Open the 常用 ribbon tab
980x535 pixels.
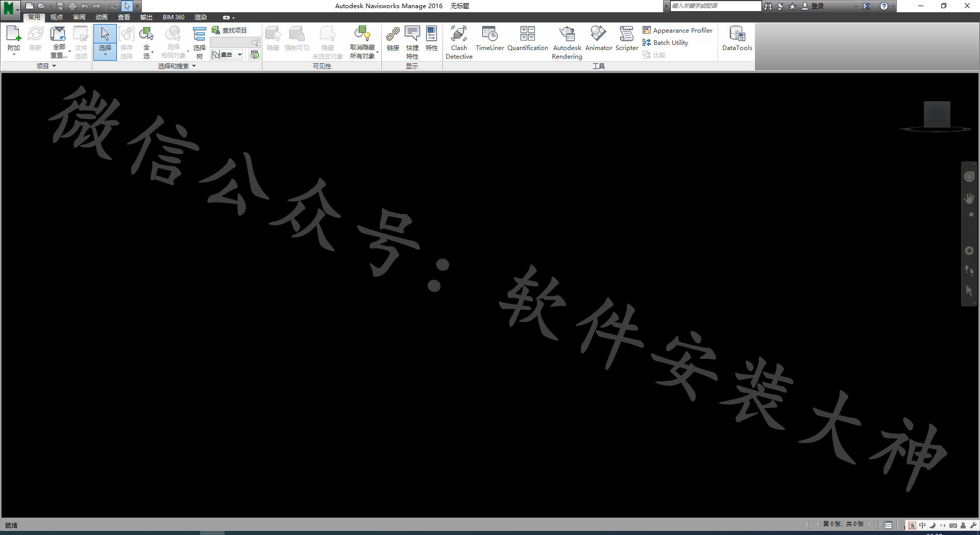[34, 17]
